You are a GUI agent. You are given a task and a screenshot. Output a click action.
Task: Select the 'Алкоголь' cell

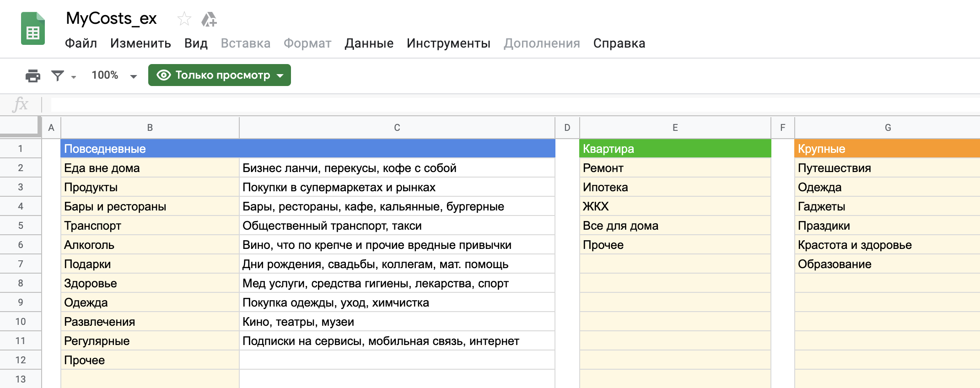pyautogui.click(x=150, y=245)
